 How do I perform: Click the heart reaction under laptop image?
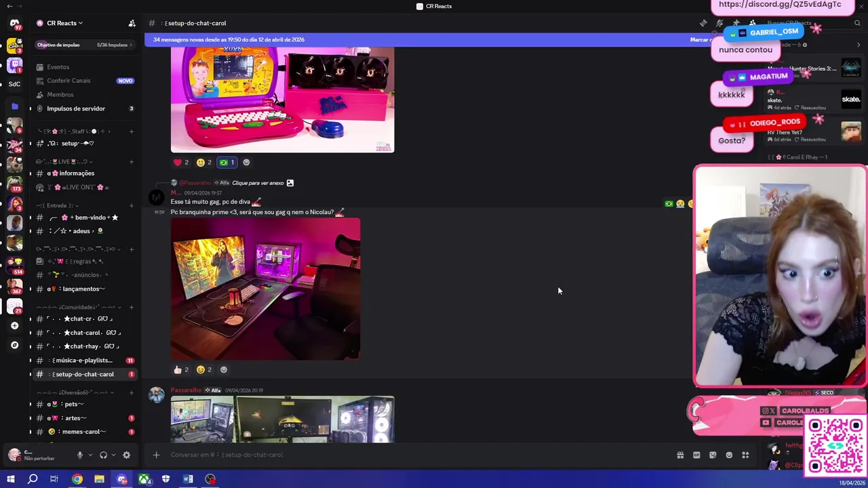click(x=181, y=162)
